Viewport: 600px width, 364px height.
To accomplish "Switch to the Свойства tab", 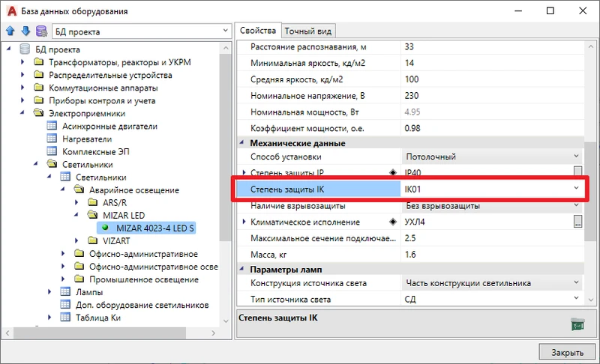I will coord(257,31).
